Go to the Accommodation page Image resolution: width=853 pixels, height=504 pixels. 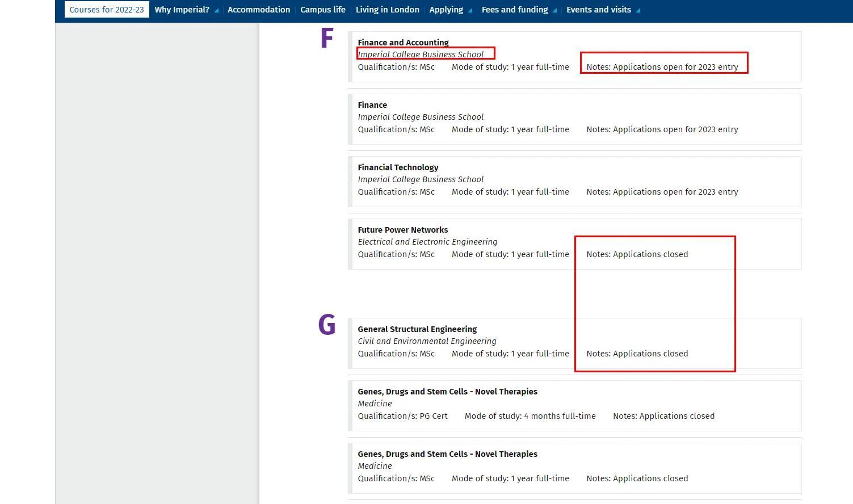point(259,10)
